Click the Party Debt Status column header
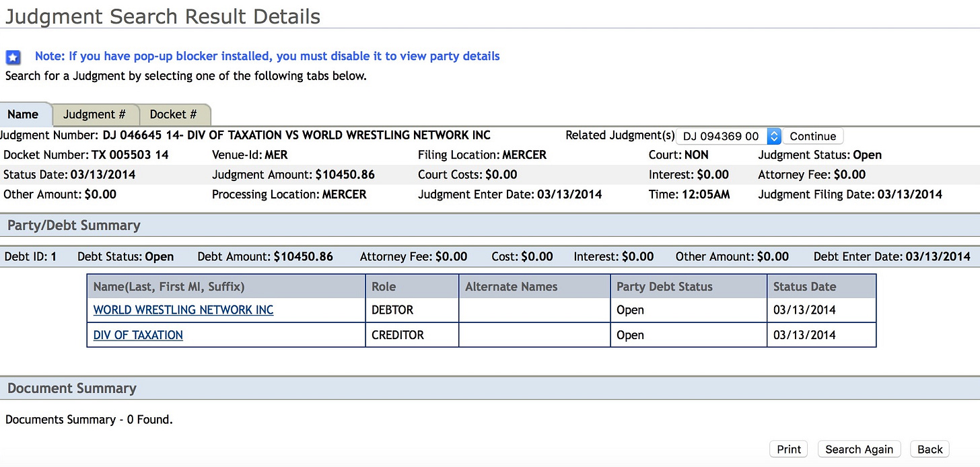This screenshot has width=980, height=467. [x=689, y=287]
